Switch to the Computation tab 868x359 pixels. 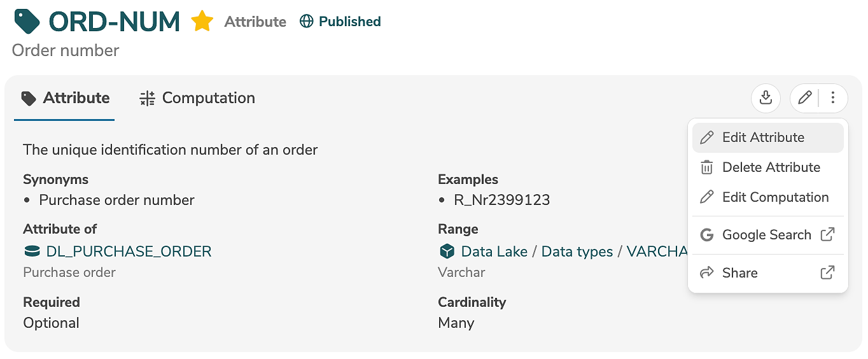click(x=197, y=98)
